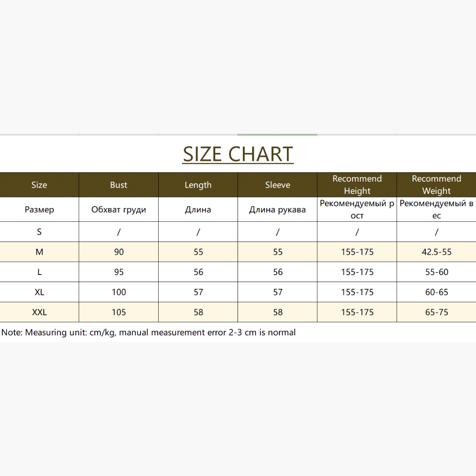The width and height of the screenshot is (476, 476).
Task: Select the M size row label
Action: coord(39,252)
